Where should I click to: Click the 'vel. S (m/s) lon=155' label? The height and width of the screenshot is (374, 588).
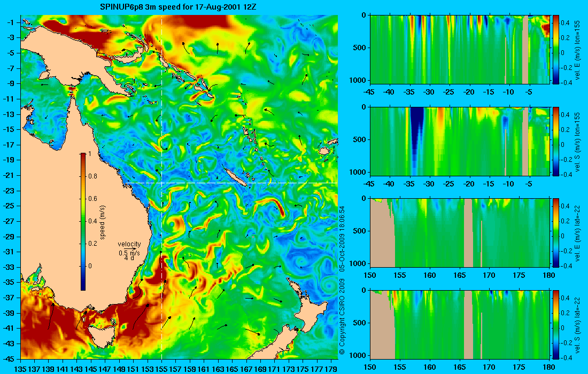point(577,142)
